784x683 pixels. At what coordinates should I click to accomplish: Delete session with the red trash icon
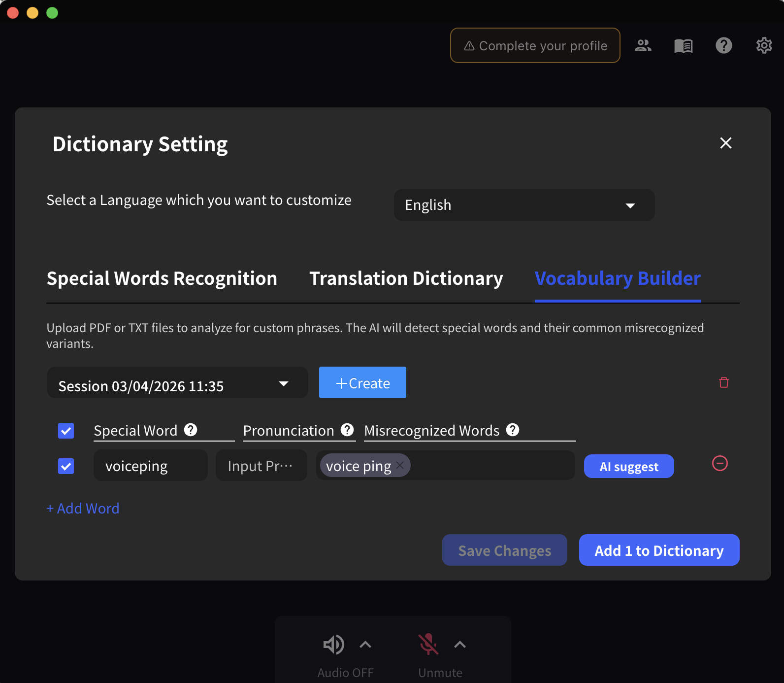tap(724, 382)
